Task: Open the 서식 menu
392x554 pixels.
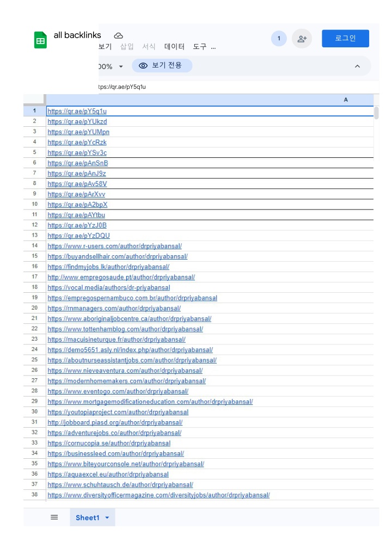Action: 149,47
